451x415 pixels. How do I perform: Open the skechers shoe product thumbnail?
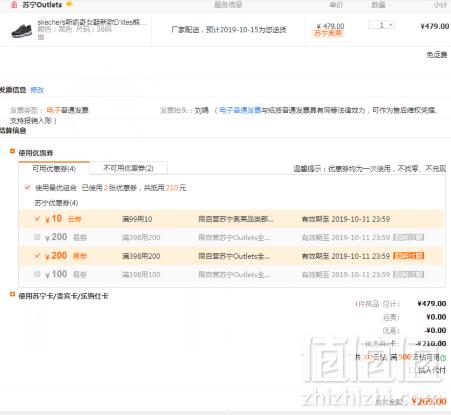pos(22,31)
